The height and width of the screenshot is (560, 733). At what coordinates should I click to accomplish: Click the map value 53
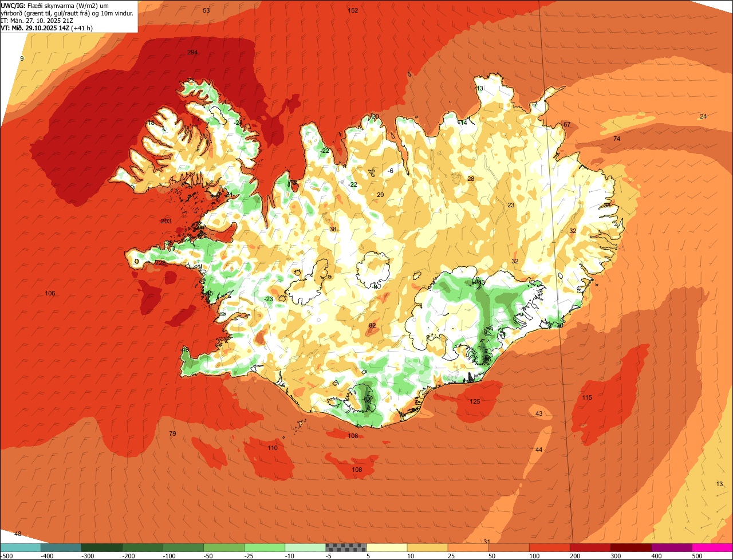[206, 10]
